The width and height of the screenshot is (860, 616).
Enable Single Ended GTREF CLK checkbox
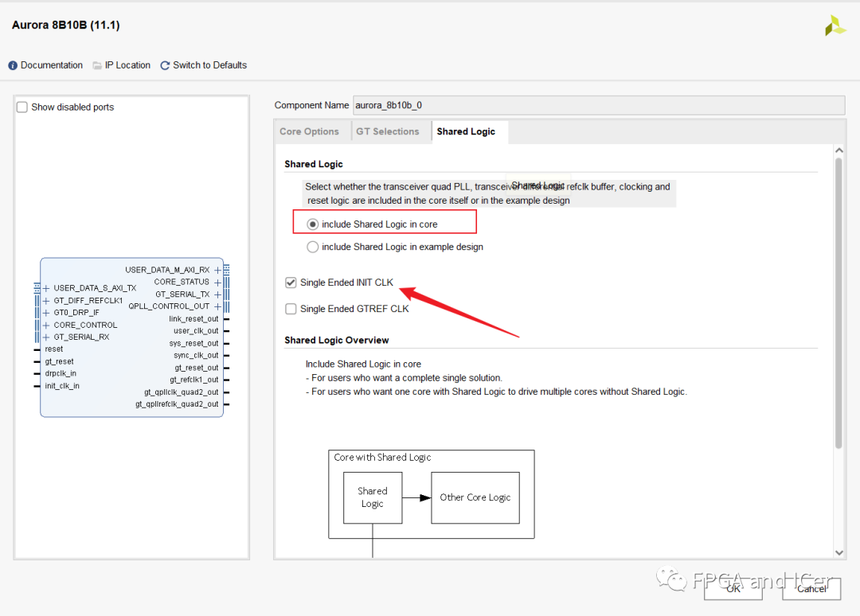tap(291, 309)
